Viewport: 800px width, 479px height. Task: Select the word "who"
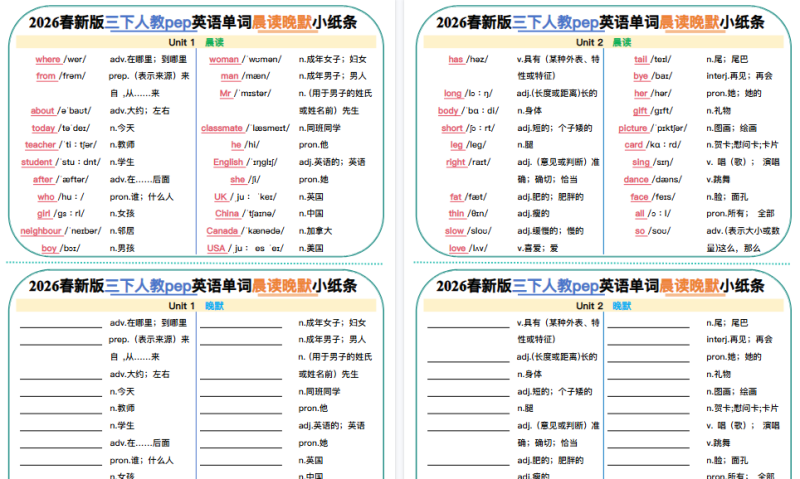[46, 197]
